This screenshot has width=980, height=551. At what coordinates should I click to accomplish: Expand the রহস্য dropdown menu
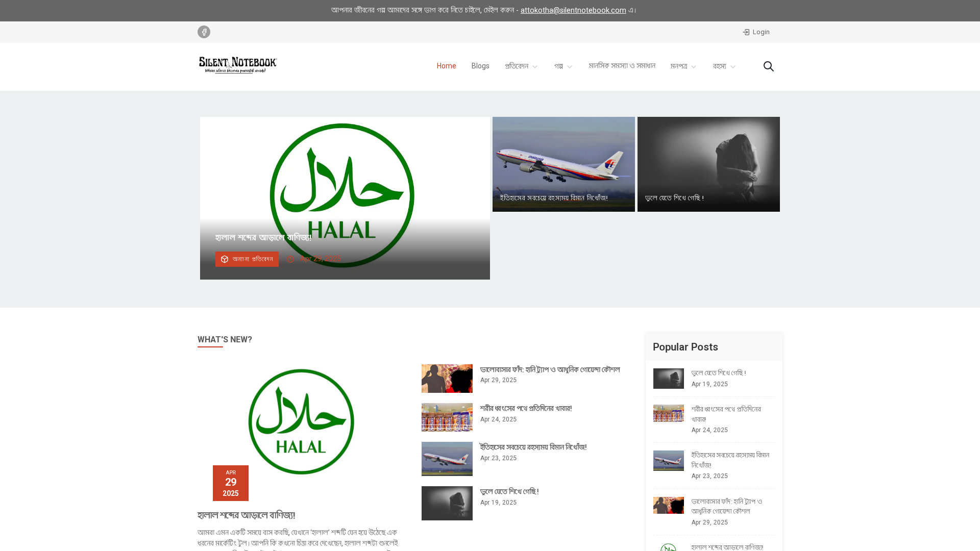coord(724,66)
